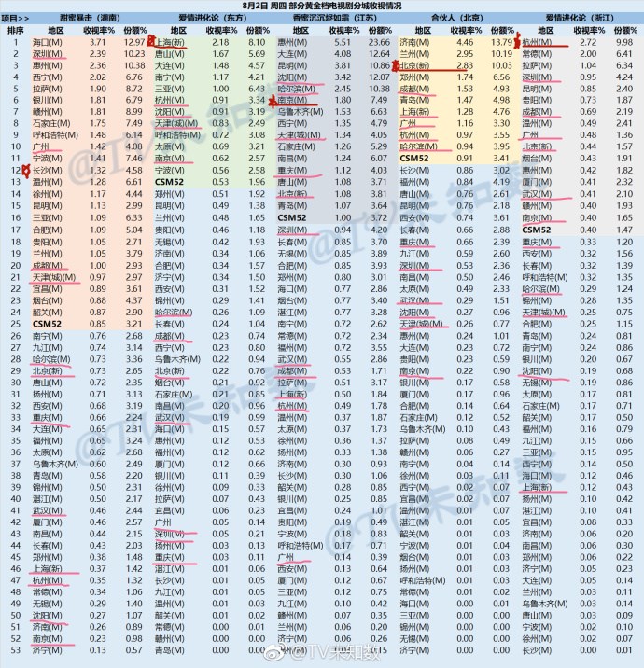Click the table title 8月2日 周四 部分黄金档电视剧分城收视情况

(321, 6)
